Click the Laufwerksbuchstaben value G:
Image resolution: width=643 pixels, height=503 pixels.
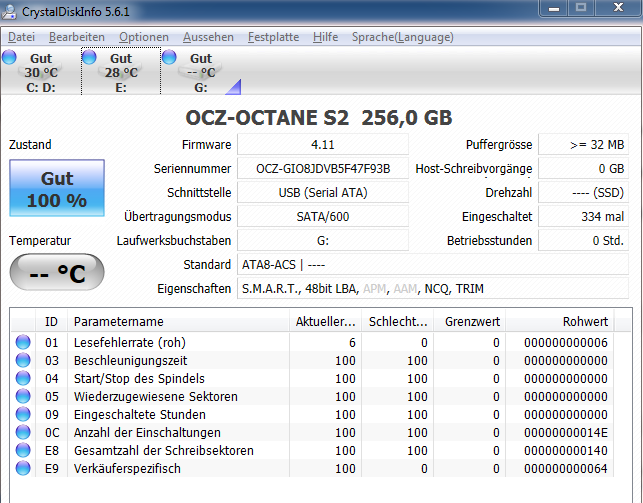pyautogui.click(x=323, y=241)
